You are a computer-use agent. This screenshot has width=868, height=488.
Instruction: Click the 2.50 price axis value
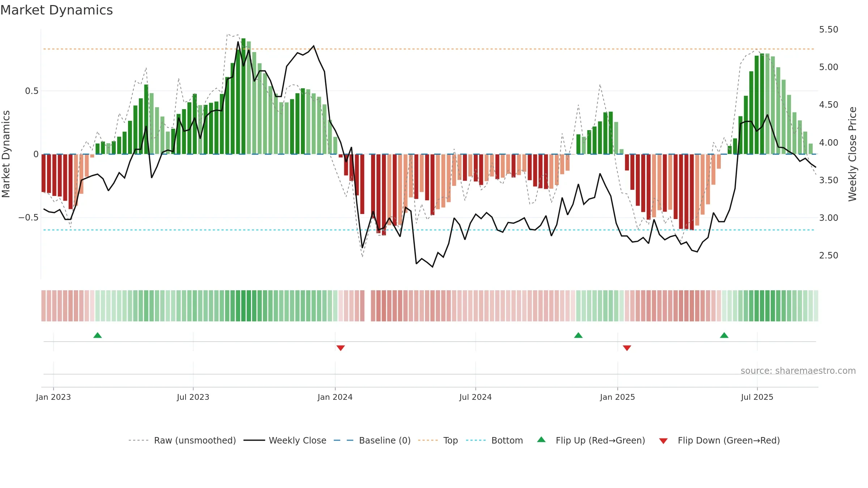point(829,255)
